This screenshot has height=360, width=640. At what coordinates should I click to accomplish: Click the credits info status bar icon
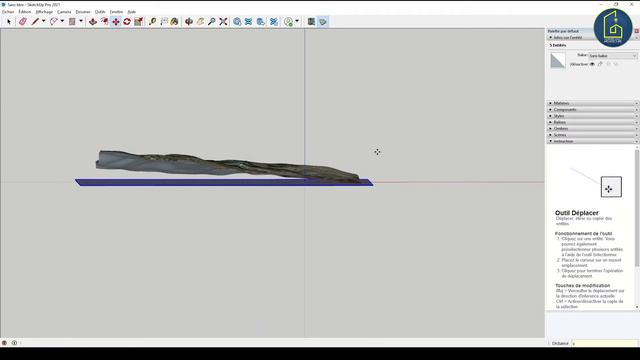(x=14, y=343)
